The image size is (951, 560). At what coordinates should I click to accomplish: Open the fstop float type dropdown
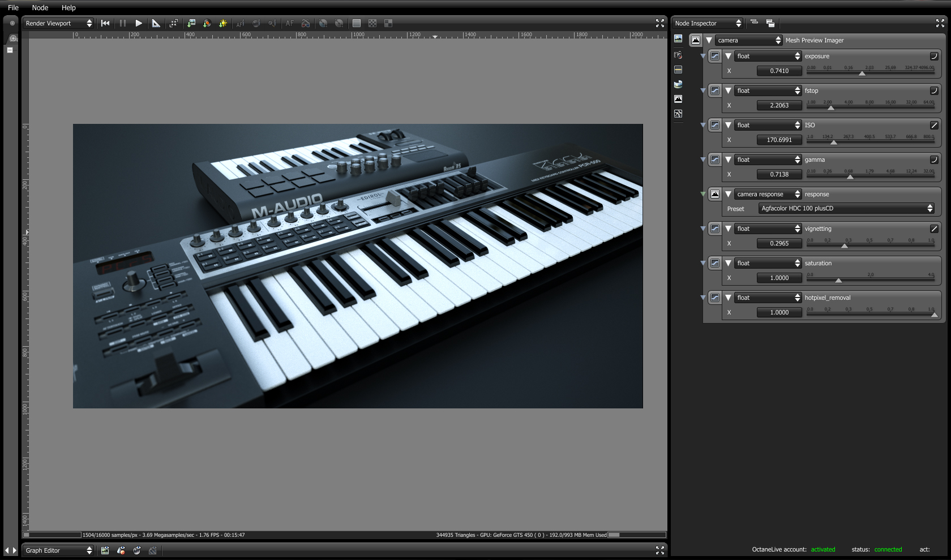(768, 91)
